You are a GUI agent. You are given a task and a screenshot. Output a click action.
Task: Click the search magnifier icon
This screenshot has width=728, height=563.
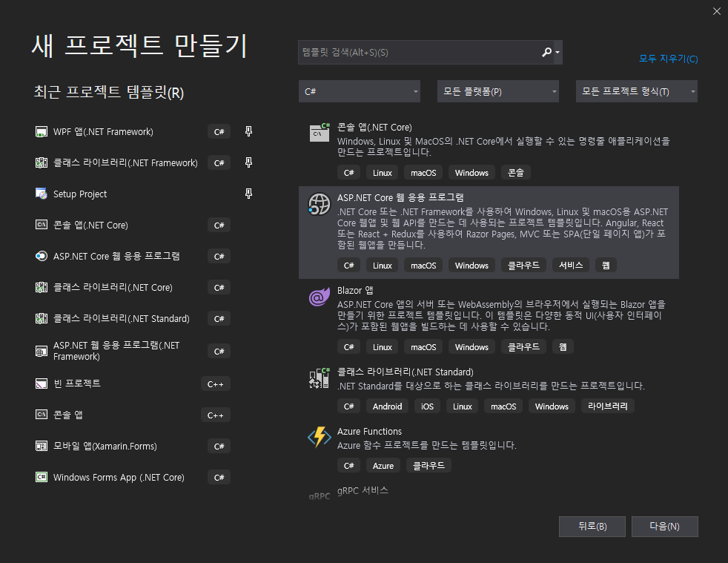tap(546, 53)
